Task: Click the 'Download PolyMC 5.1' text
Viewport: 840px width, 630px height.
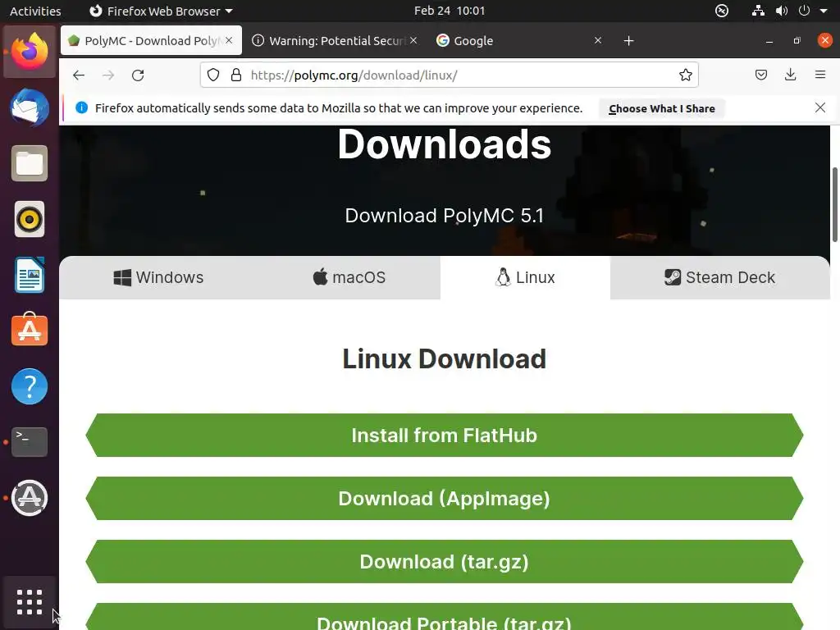Action: click(444, 216)
